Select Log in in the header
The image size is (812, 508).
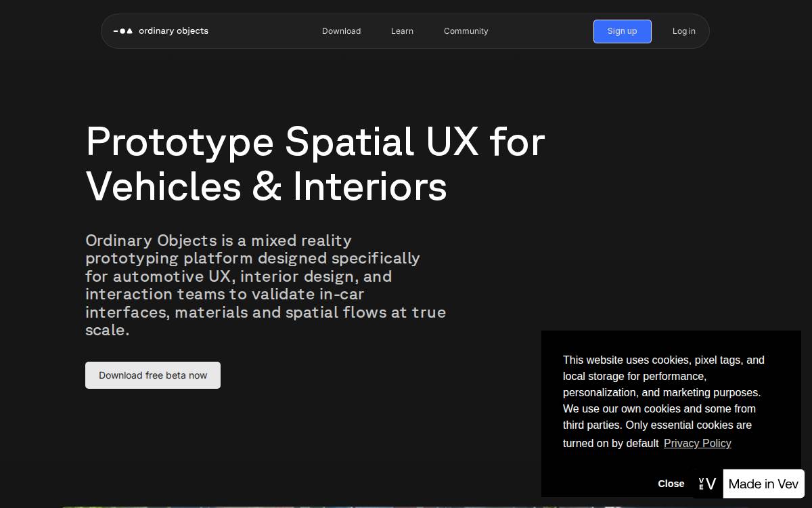[683, 31]
